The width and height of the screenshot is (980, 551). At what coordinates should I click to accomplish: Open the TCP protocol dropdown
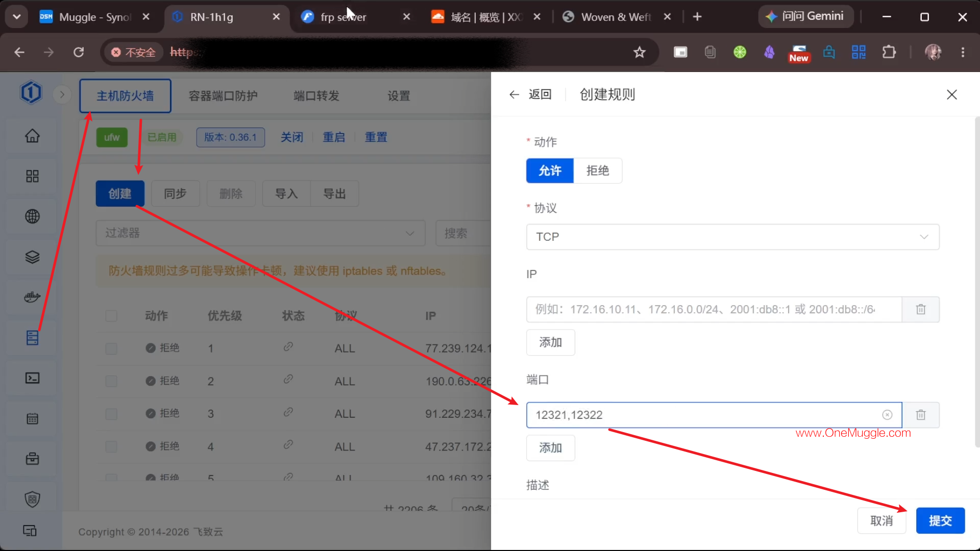(x=732, y=237)
